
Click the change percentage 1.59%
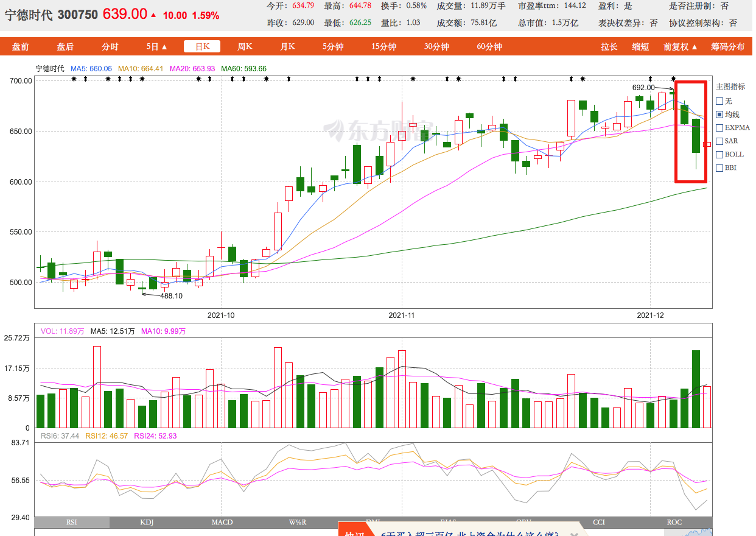pos(205,15)
